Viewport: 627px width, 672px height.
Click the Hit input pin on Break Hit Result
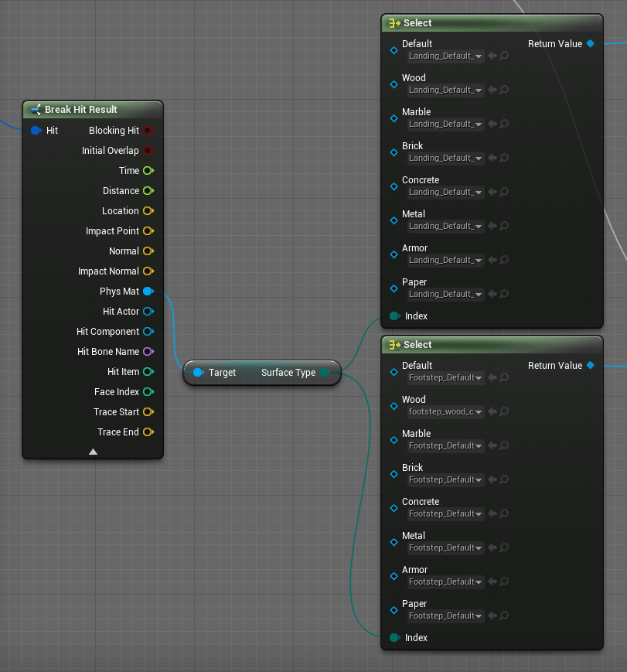[x=36, y=131]
